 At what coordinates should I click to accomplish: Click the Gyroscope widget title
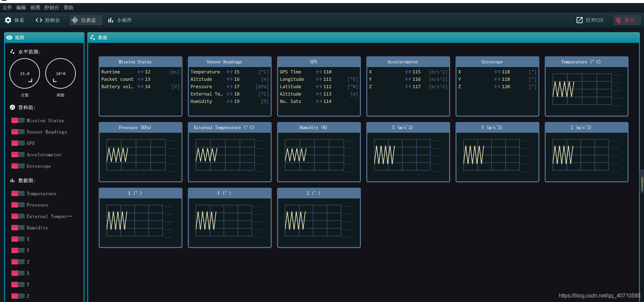click(492, 62)
